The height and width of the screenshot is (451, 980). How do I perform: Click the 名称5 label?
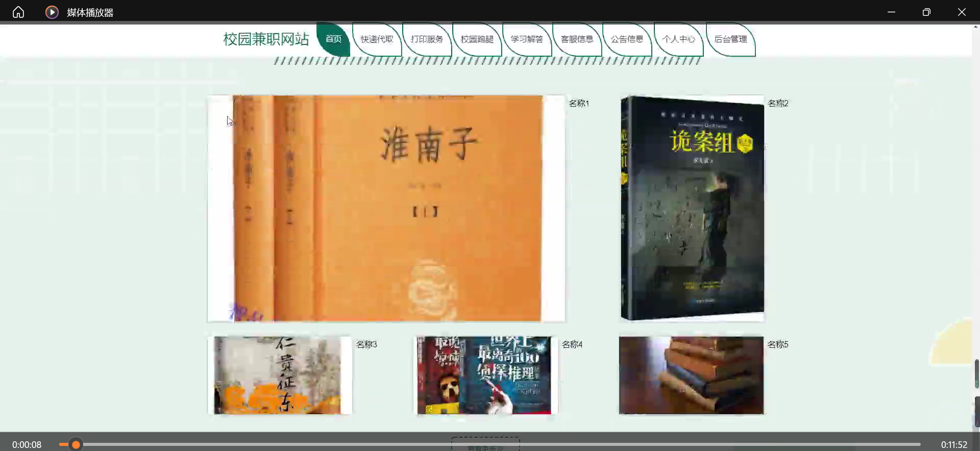[778, 345]
